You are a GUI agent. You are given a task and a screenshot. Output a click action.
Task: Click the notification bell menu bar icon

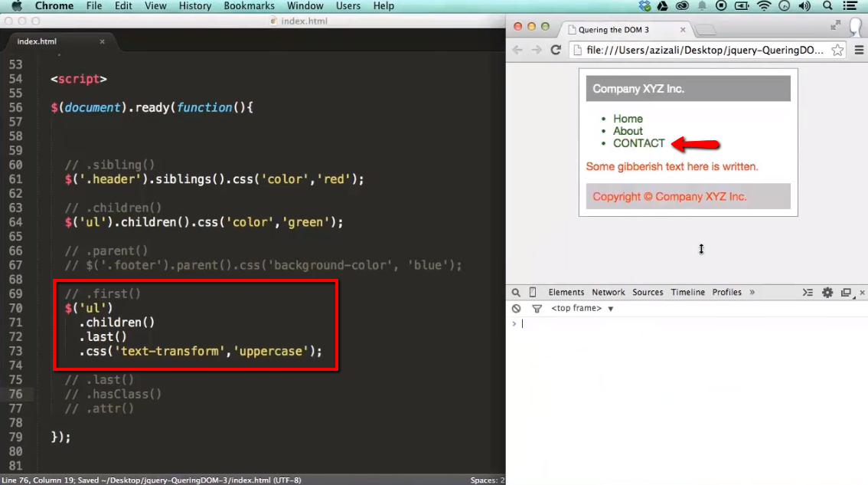coord(702,6)
